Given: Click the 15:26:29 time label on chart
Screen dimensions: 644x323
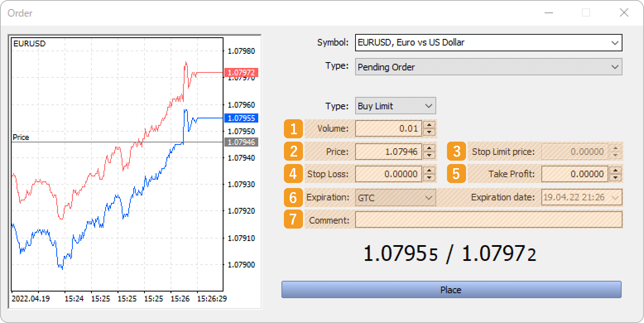Looking at the screenshot, I should pyautogui.click(x=212, y=299).
